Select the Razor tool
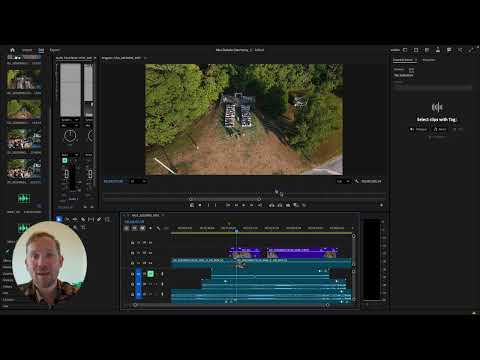 (x=83, y=219)
